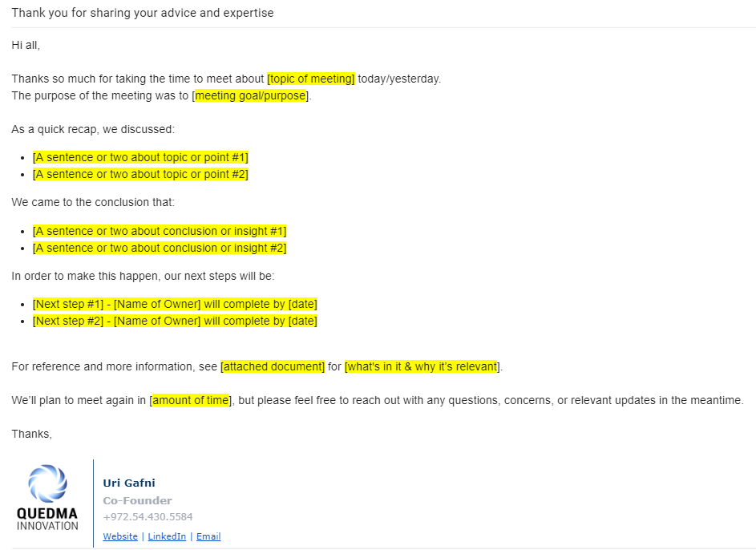Open the Website link in signature
This screenshot has height=550, width=756.
click(x=120, y=536)
